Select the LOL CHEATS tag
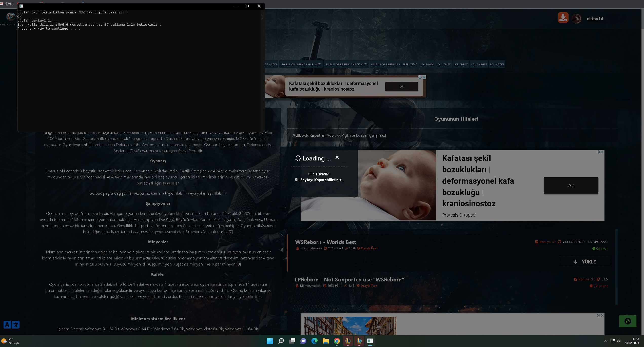 pyautogui.click(x=479, y=64)
